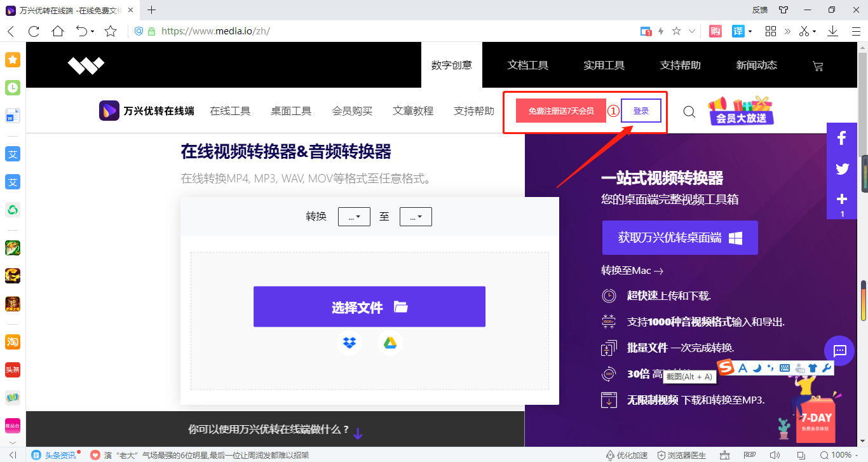The image size is (868, 462).
Task: Toggle Sogou night mode moon icon
Action: pyautogui.click(x=757, y=368)
